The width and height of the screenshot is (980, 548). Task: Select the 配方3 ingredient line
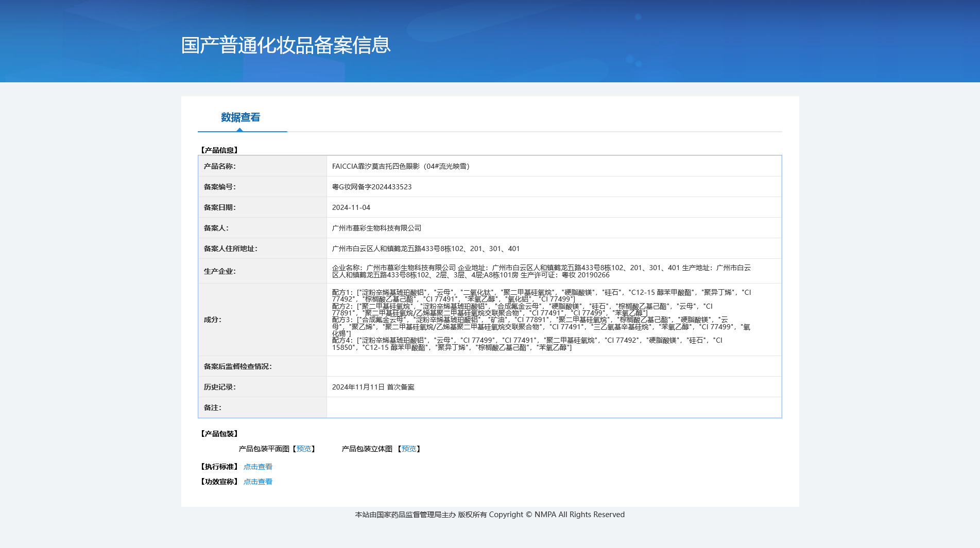tap(541, 327)
